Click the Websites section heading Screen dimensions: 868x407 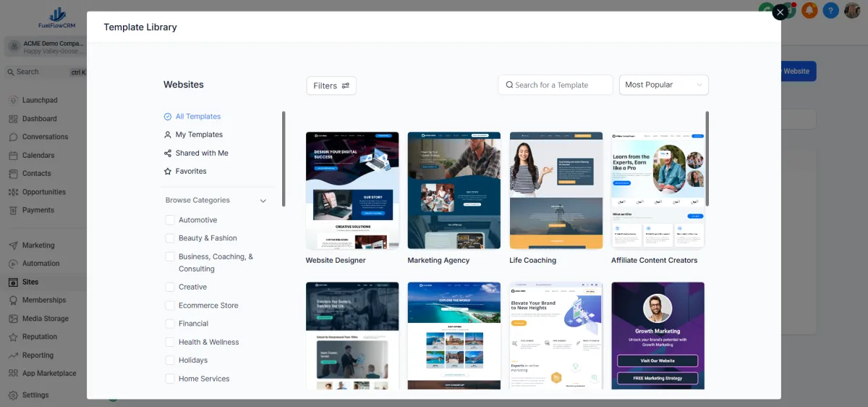pos(184,85)
